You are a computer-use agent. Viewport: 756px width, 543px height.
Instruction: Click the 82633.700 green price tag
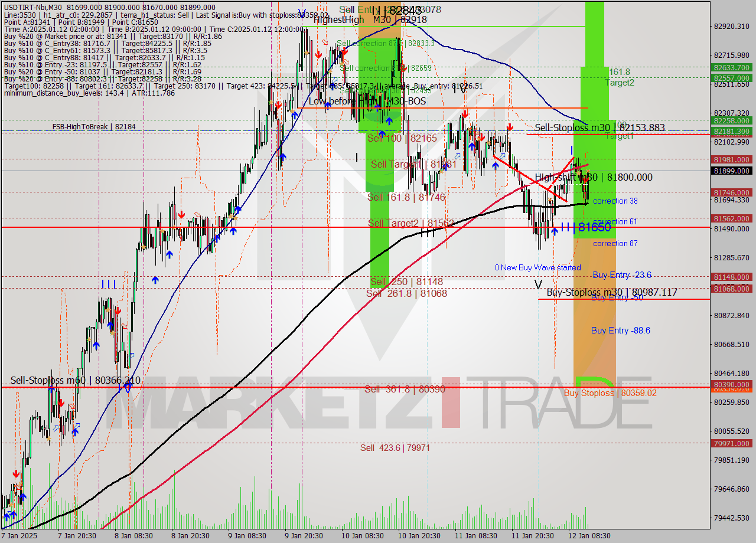click(x=731, y=68)
